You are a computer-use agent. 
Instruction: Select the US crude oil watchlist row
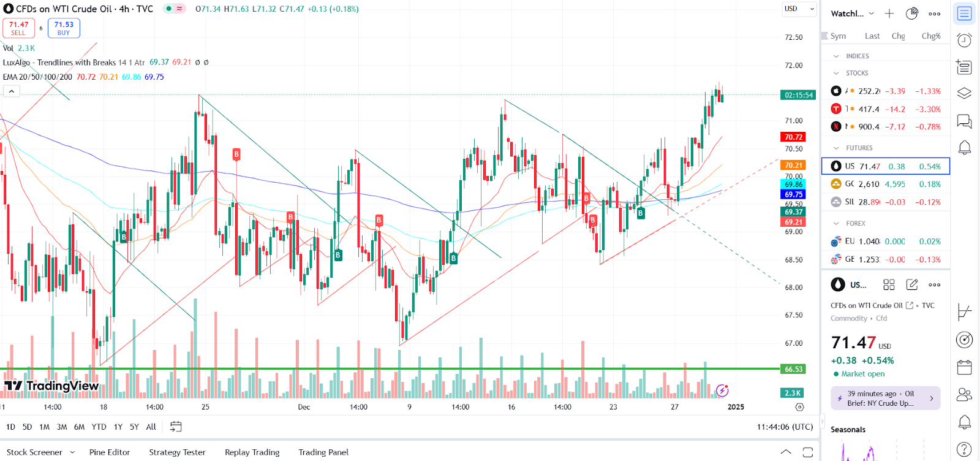(x=885, y=166)
